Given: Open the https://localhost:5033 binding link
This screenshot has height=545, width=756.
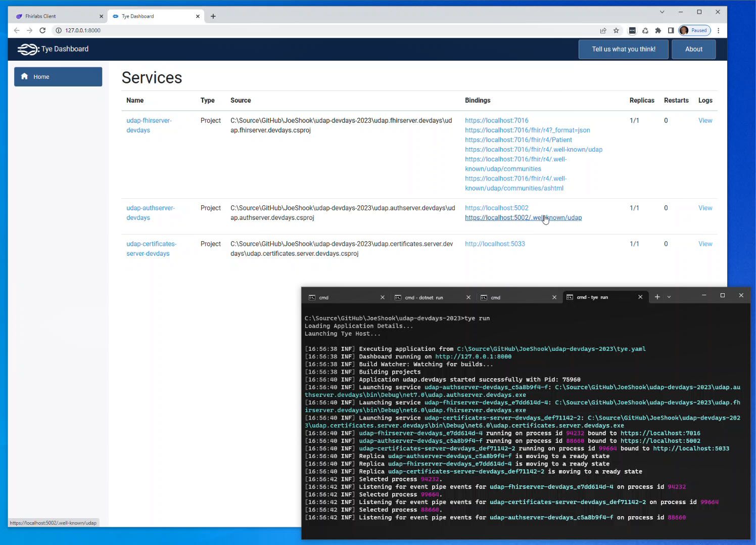Looking at the screenshot, I should 495,244.
